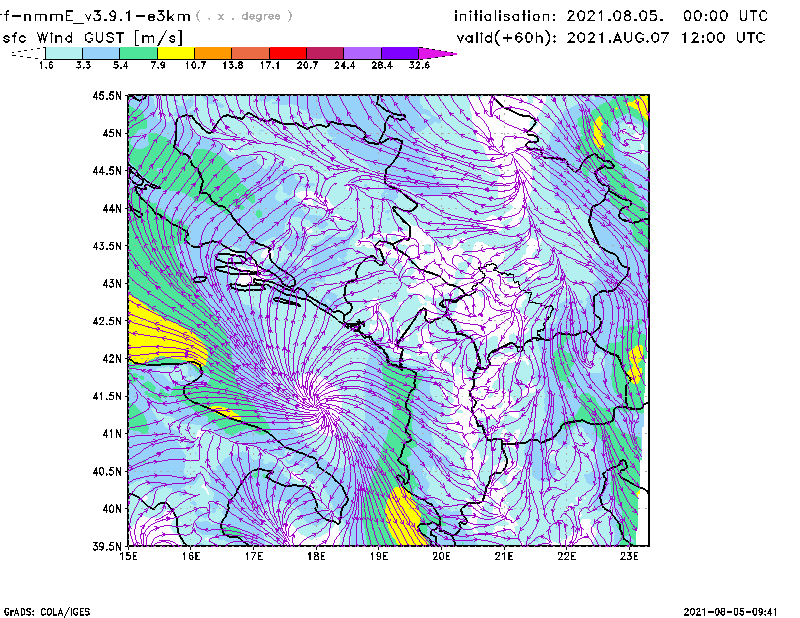Click the 23E longitude axis label
Screen dimensions: 800x618
(629, 556)
